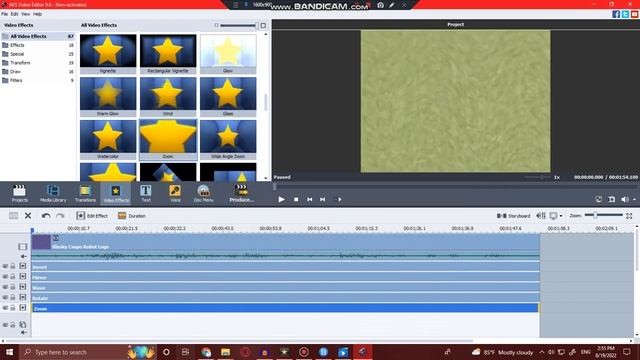Open the File menu

click(x=4, y=14)
